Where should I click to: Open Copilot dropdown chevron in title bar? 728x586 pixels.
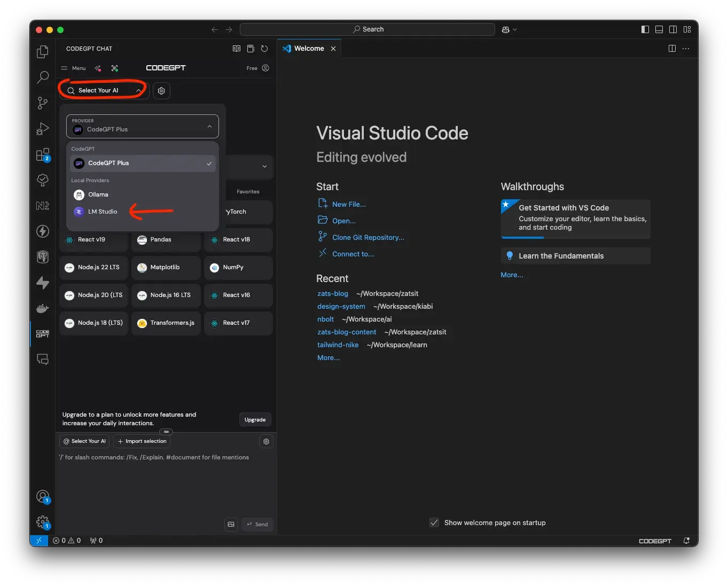[x=515, y=29]
